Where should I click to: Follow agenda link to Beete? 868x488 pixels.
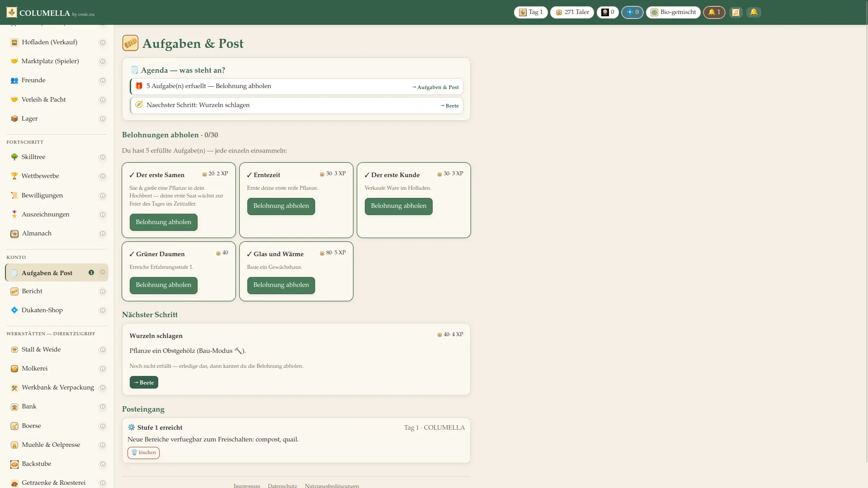coord(449,106)
